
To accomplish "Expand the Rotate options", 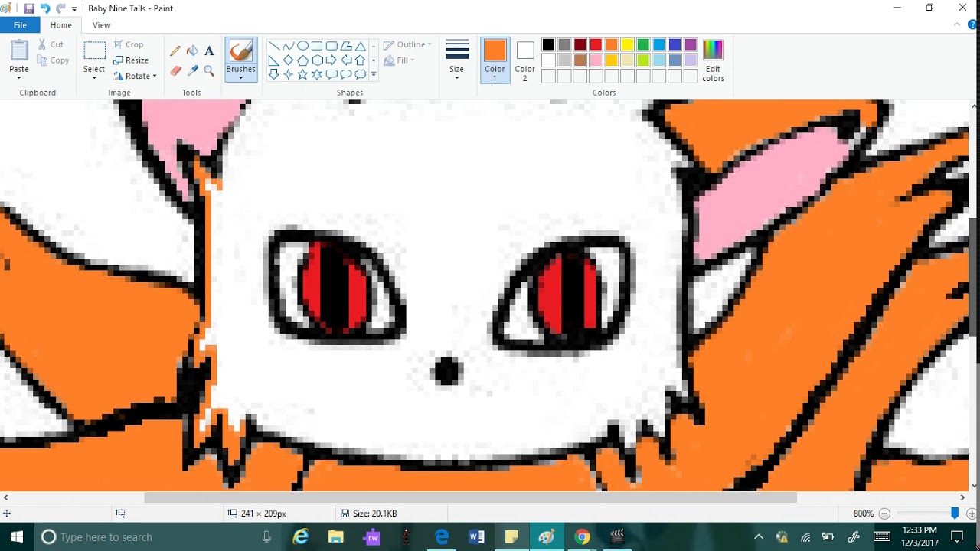I will pyautogui.click(x=136, y=75).
